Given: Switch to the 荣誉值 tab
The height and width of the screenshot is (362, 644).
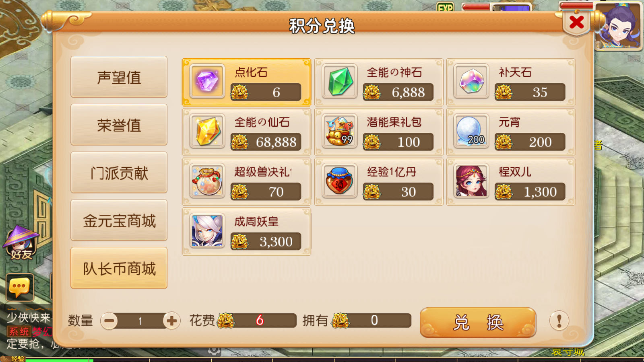Looking at the screenshot, I should 119,125.
